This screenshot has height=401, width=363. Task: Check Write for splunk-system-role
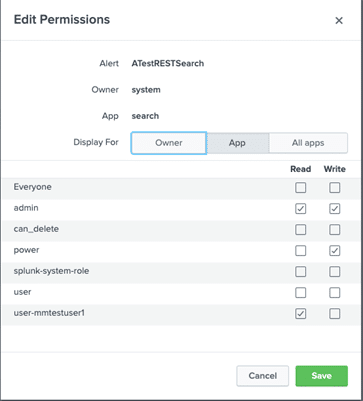(x=335, y=272)
